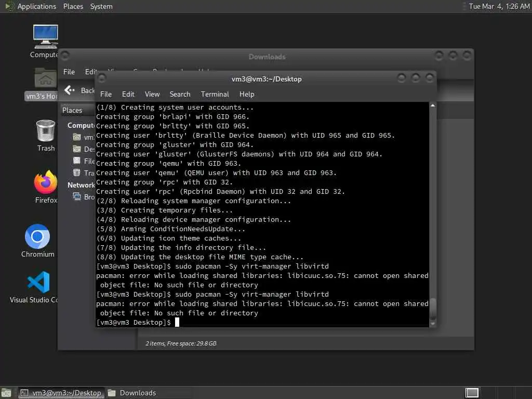This screenshot has height=399, width=532.
Task: Open the Places menu in top panel
Action: click(73, 6)
